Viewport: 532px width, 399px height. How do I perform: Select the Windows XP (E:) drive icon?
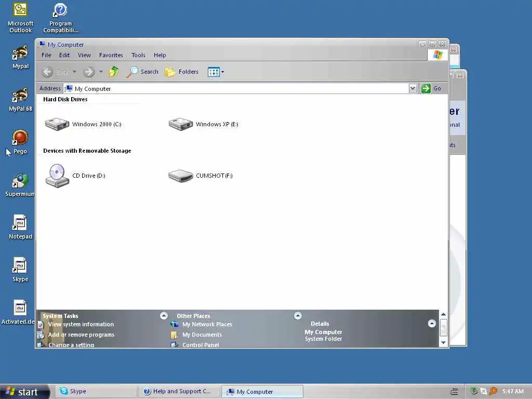coord(180,124)
